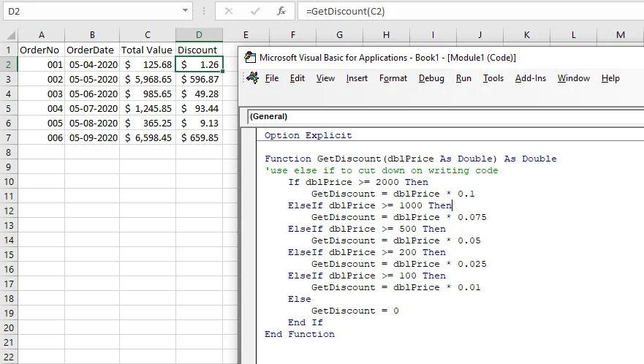
Task: Open the Tools menu in VBA
Action: click(493, 78)
